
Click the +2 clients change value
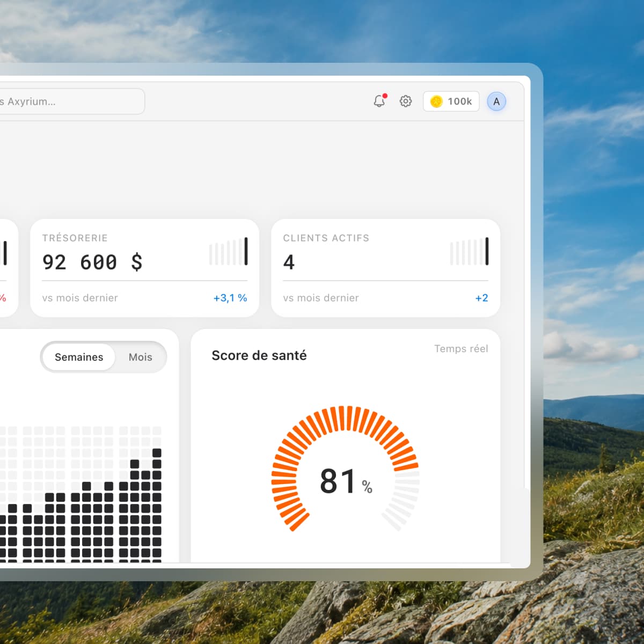pos(481,298)
